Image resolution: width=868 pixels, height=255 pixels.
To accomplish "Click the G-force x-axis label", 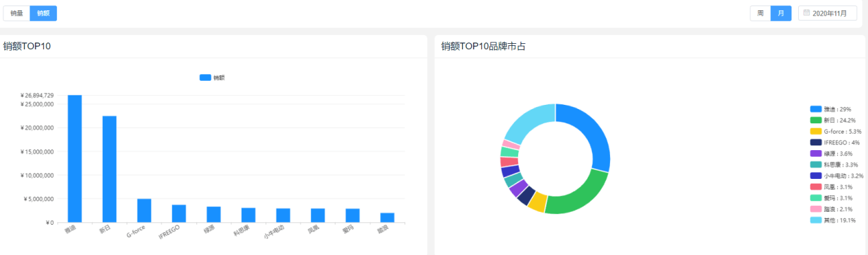I will (x=136, y=231).
